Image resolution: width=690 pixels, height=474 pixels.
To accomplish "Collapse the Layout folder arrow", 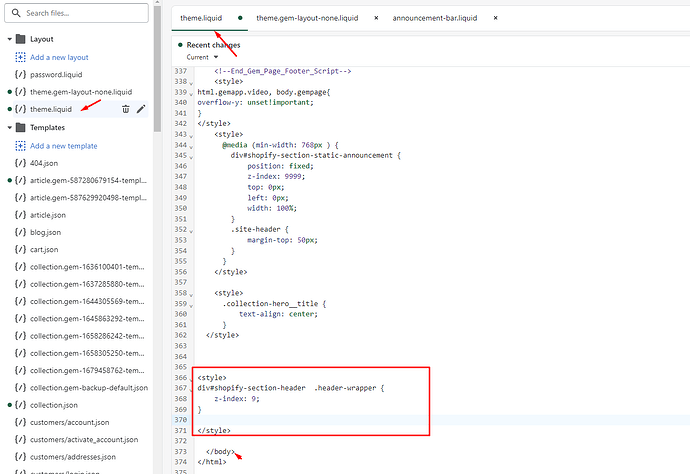I will click(x=9, y=39).
